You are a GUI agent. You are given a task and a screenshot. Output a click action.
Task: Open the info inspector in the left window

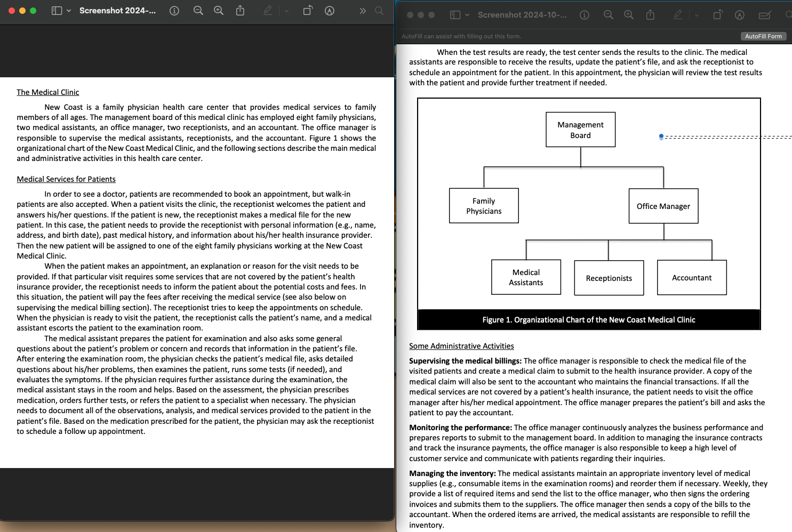pyautogui.click(x=174, y=10)
